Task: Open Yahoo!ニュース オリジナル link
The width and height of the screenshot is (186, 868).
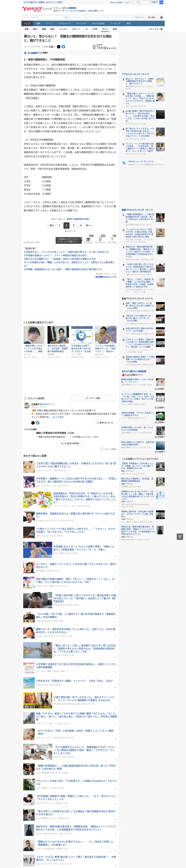Action: coord(141,161)
